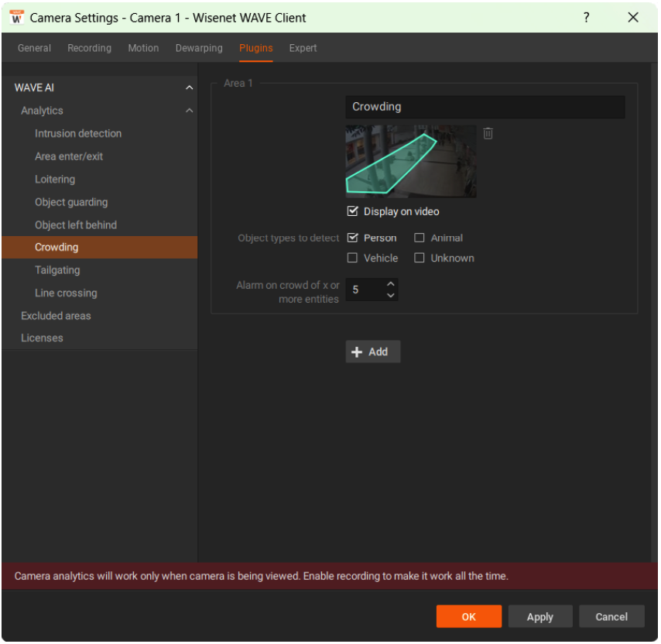
Task: Close the Camera Settings dialog
Action: click(633, 17)
